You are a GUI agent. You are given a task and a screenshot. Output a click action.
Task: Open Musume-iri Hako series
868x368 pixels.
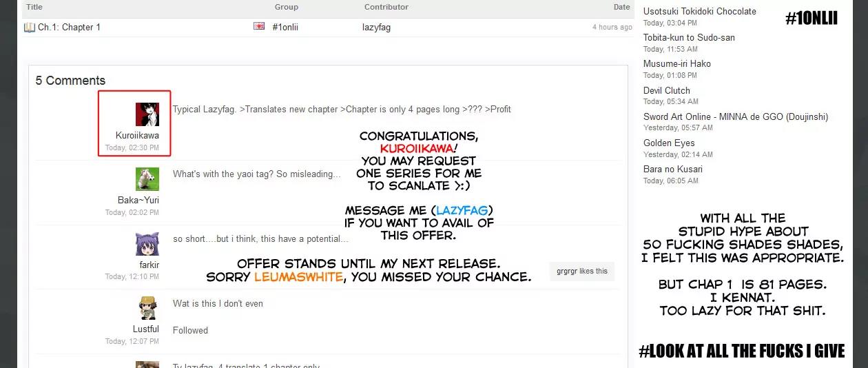(x=676, y=63)
